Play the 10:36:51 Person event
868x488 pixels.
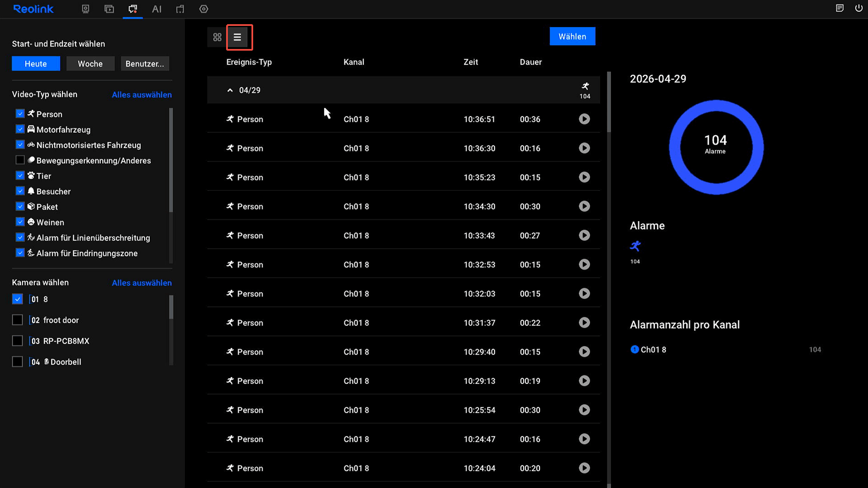point(584,119)
